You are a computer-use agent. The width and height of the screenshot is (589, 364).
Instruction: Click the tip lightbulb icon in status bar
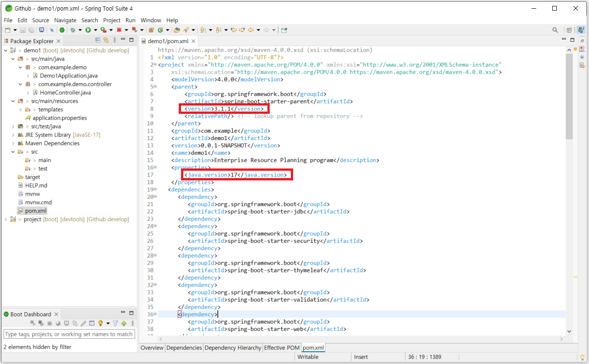tap(583, 357)
